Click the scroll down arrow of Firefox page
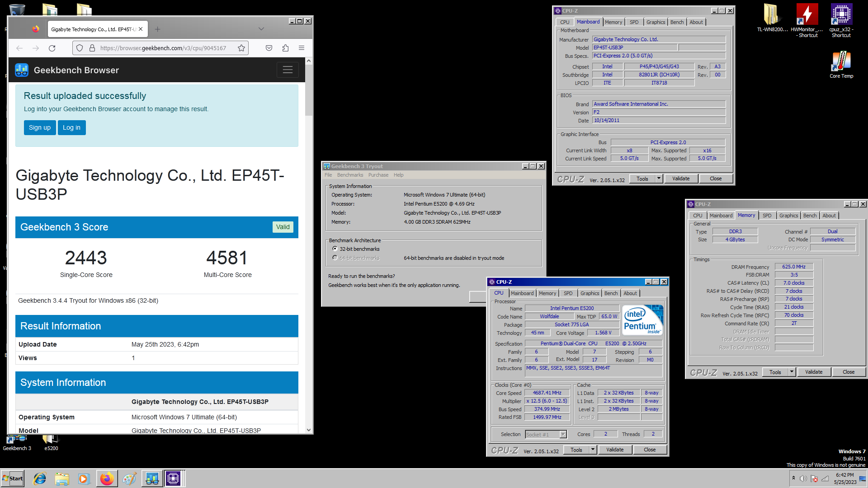This screenshot has width=868, height=488. pyautogui.click(x=309, y=430)
